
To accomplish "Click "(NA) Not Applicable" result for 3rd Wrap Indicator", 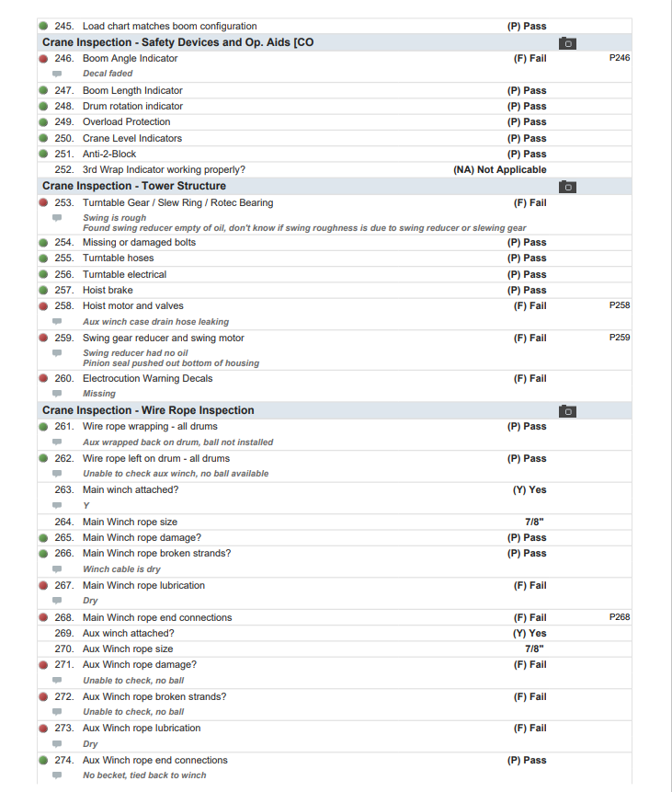I will [x=500, y=170].
